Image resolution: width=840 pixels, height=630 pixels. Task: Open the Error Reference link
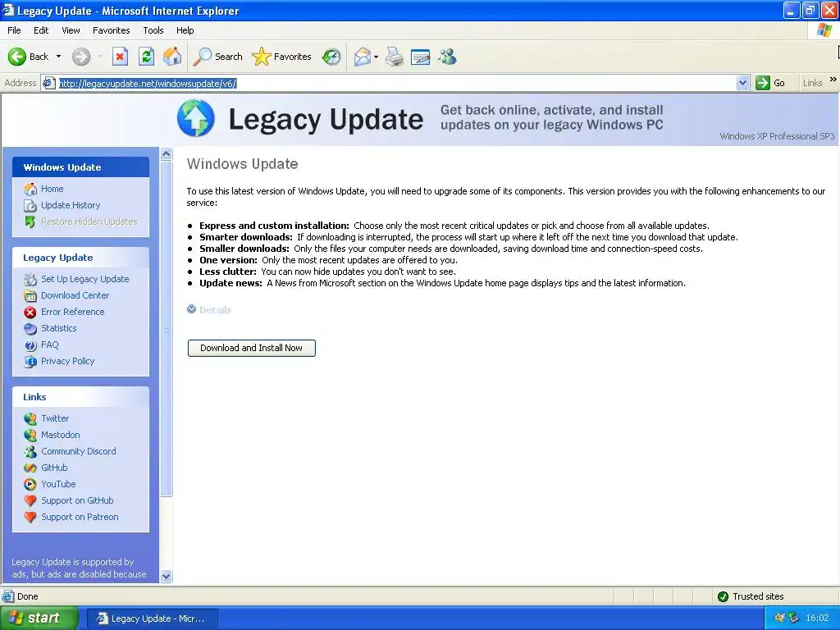(x=73, y=312)
